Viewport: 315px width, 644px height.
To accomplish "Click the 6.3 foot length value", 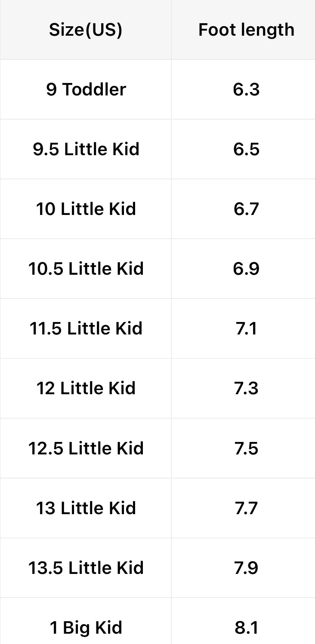I will click(246, 89).
